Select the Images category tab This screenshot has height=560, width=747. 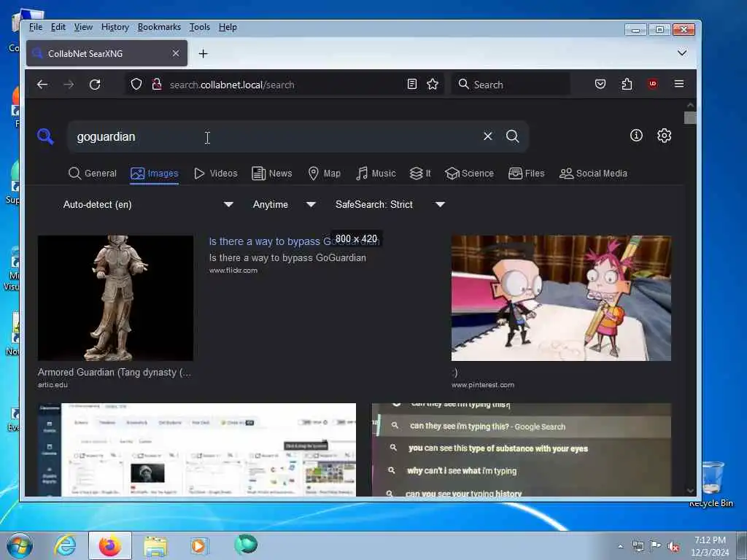click(155, 174)
